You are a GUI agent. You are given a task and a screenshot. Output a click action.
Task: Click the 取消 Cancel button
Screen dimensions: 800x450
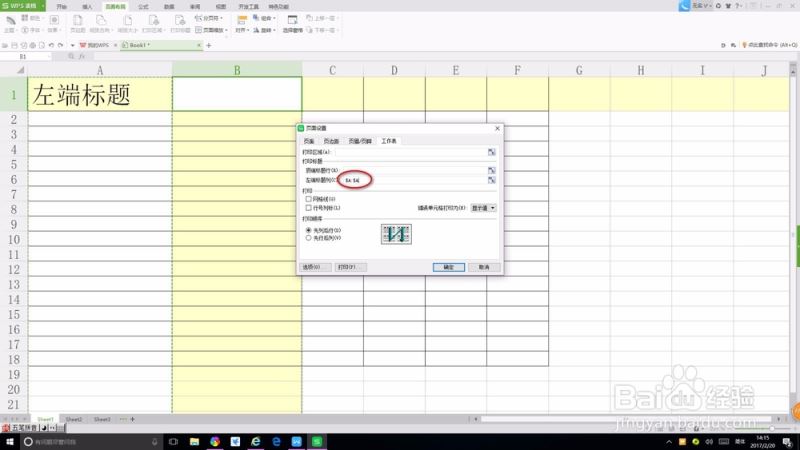[x=484, y=267]
